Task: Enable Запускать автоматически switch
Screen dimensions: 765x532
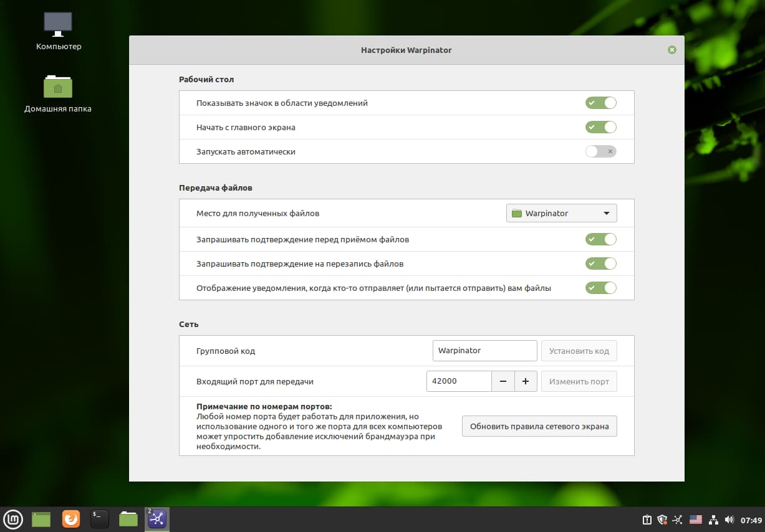Action: click(600, 151)
